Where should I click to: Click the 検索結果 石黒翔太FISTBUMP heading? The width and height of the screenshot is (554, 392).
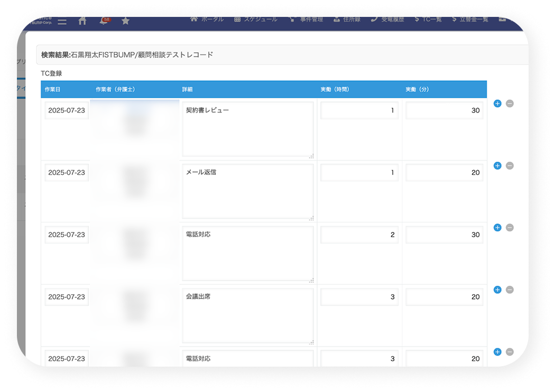(x=127, y=55)
